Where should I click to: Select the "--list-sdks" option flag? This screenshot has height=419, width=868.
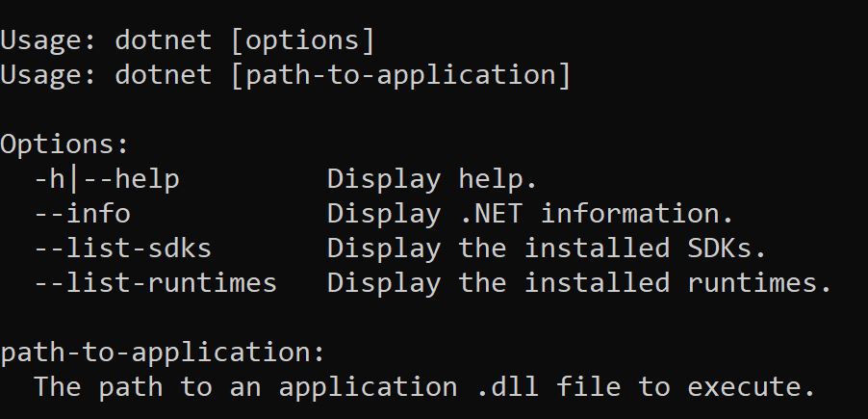122,249
